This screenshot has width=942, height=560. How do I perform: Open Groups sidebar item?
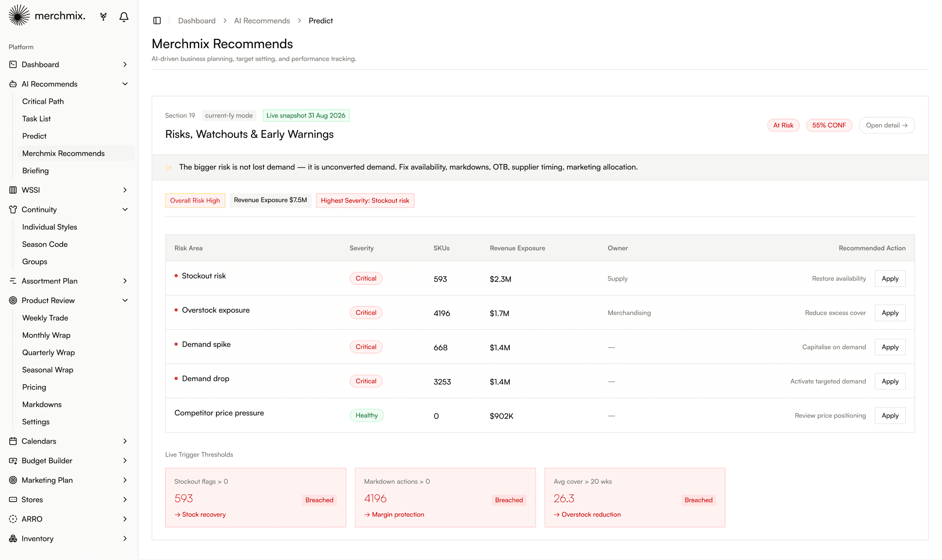pos(76,261)
